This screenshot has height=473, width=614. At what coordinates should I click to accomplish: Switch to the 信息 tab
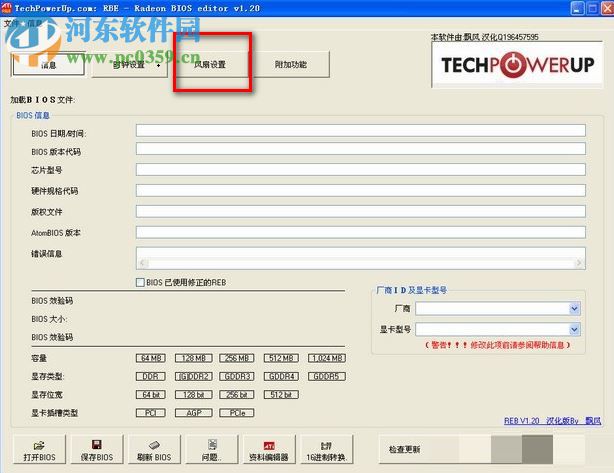click(49, 65)
